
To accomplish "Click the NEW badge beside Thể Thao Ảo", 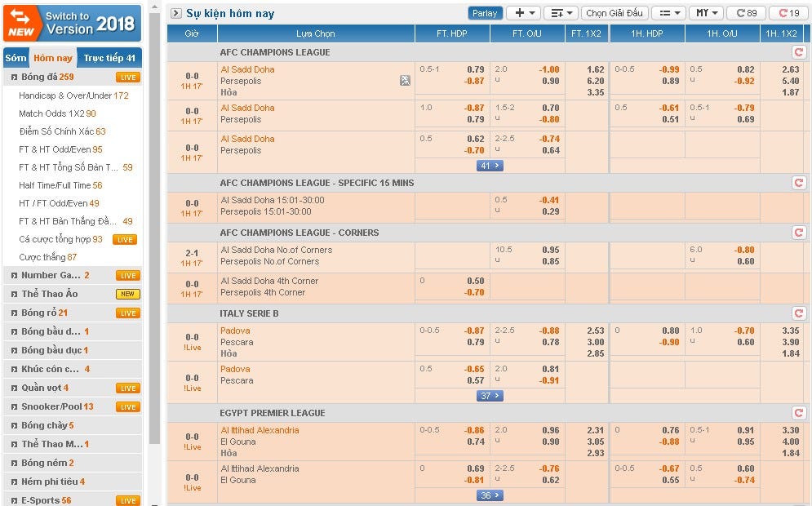I will [x=128, y=294].
